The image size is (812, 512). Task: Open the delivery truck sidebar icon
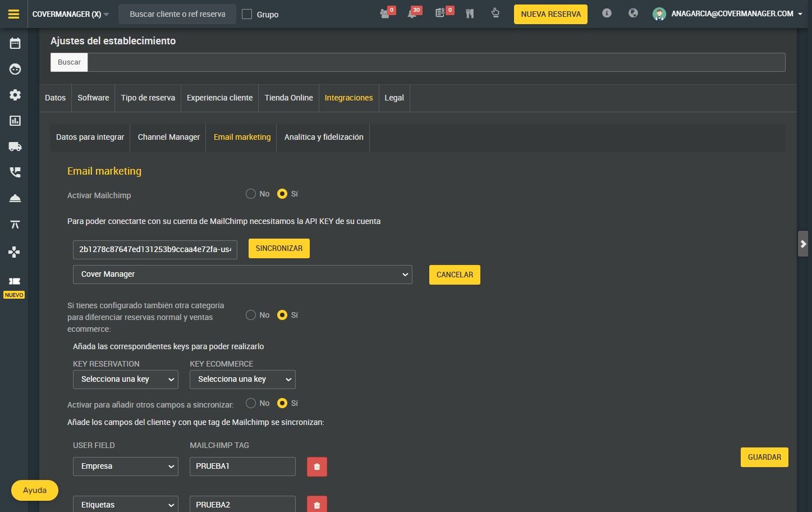15,147
